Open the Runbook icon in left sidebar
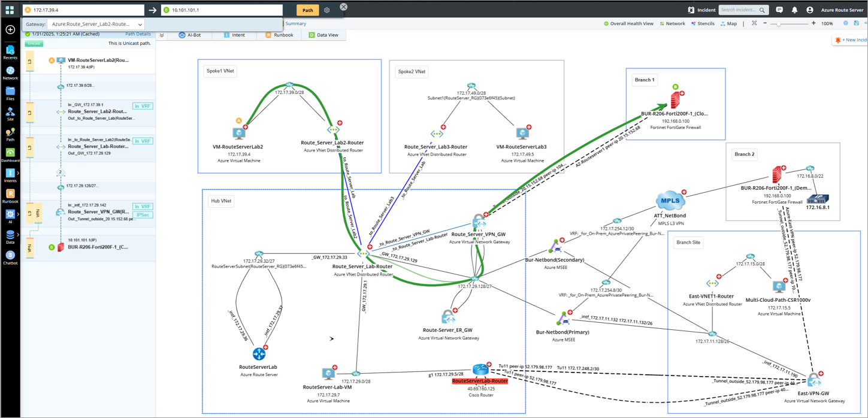 10,195
